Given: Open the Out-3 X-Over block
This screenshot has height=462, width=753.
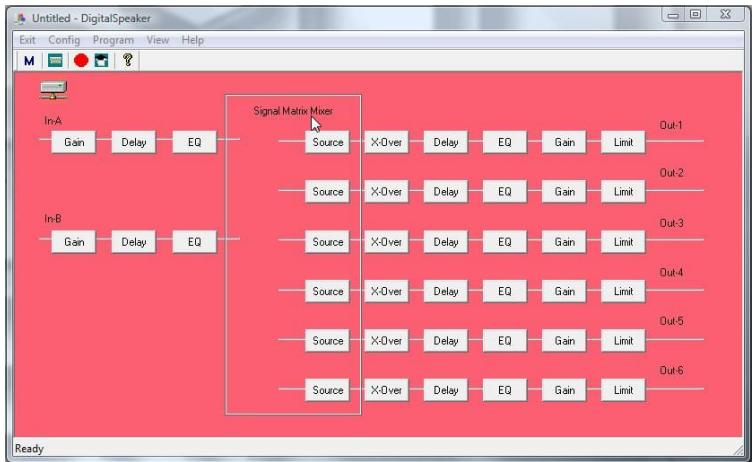Looking at the screenshot, I should [x=386, y=242].
